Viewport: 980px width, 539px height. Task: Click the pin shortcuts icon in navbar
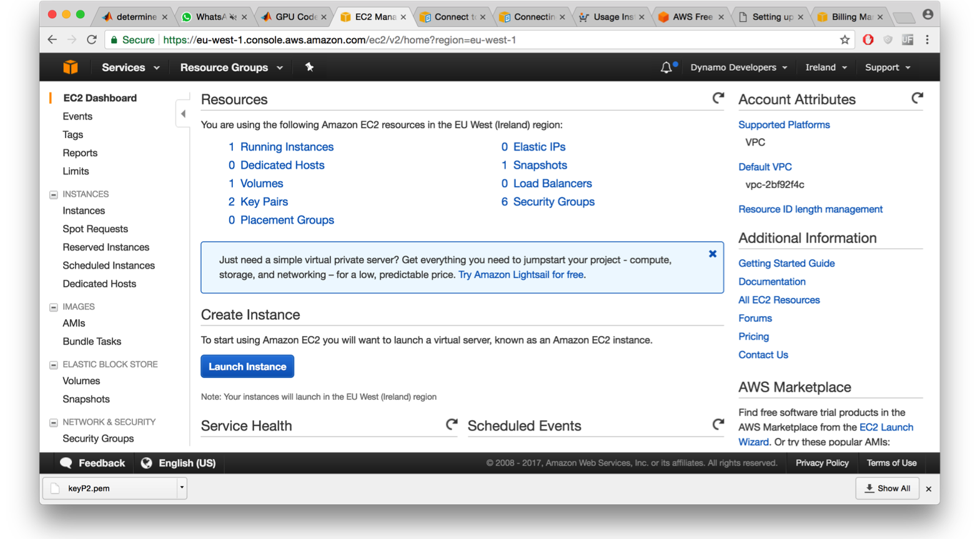click(x=309, y=67)
